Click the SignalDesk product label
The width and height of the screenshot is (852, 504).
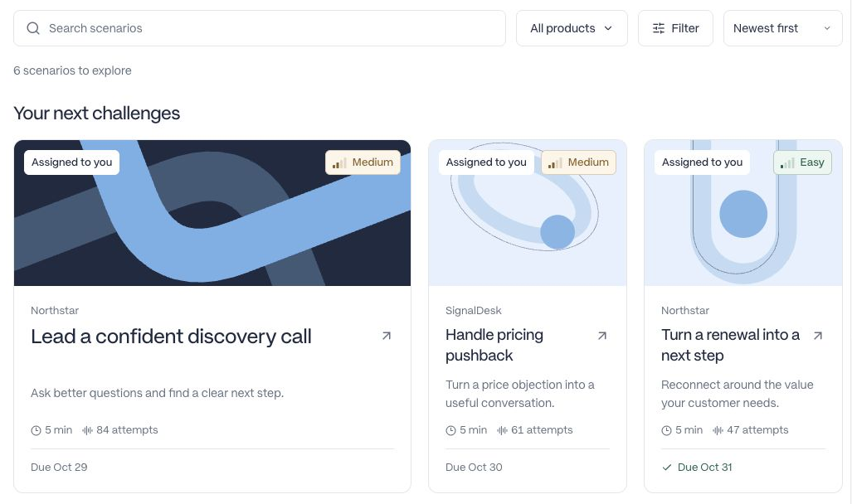point(473,311)
